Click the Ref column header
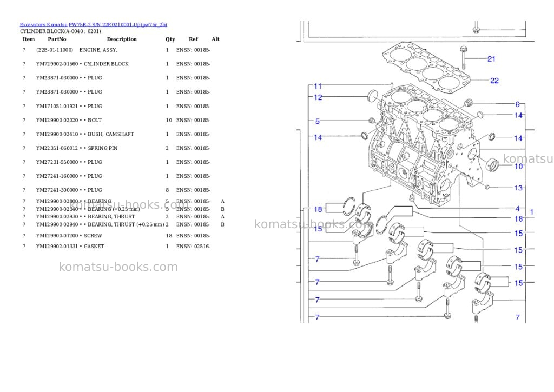Screen dimensions: 554x392 click(x=193, y=39)
